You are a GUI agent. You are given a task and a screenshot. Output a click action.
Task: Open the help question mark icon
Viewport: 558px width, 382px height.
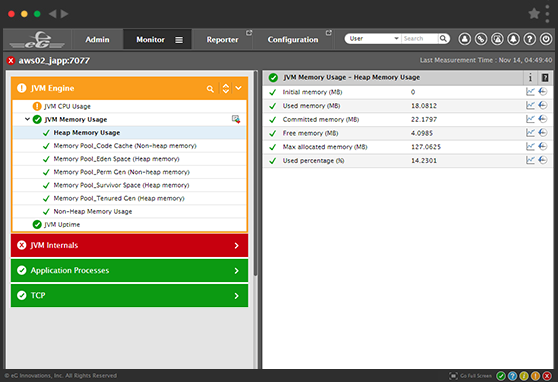(x=530, y=39)
